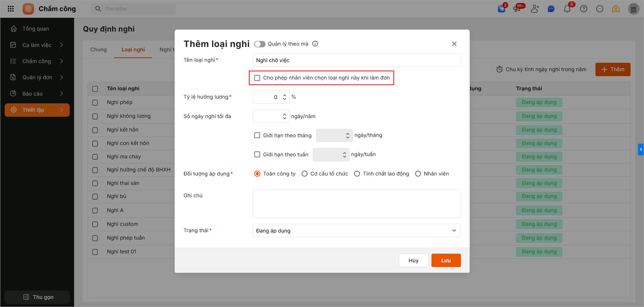Click the chat messages bubble icon
The width and height of the screenshot is (644, 307).
point(551,9)
